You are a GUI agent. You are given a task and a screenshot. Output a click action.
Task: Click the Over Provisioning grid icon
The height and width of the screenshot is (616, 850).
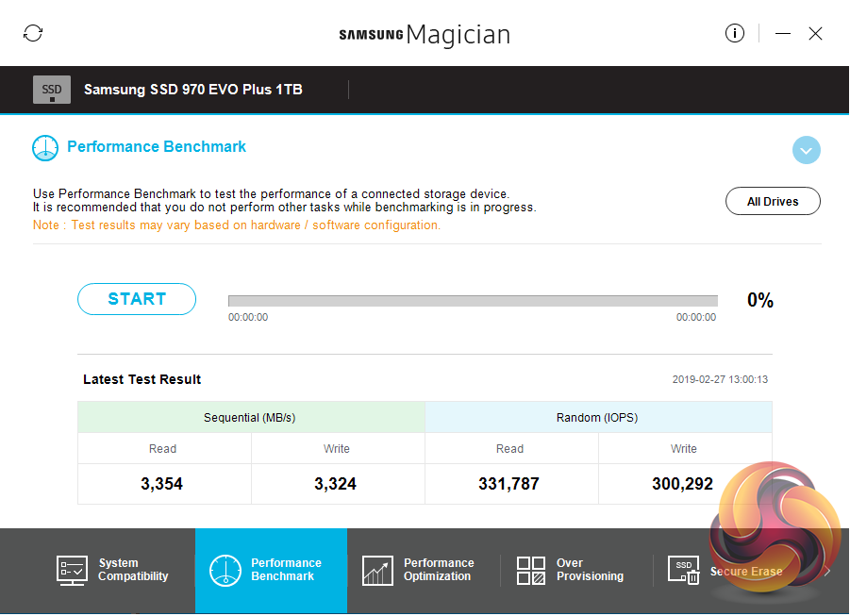[531, 570]
